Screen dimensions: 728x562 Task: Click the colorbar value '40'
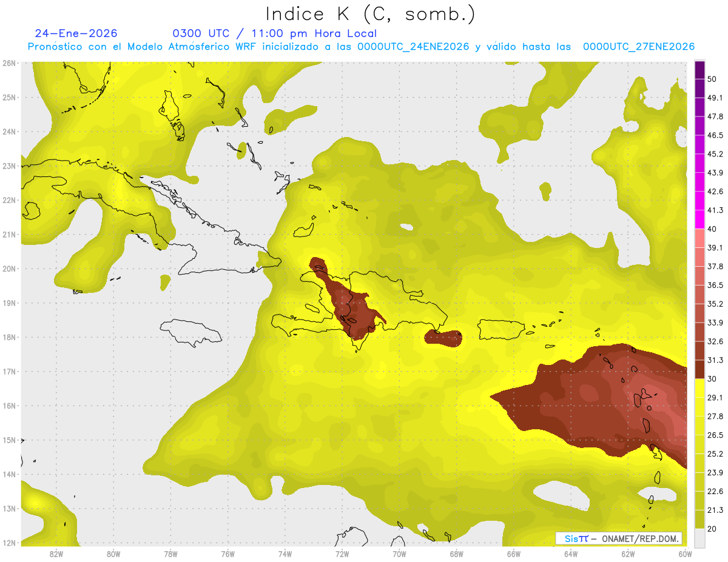tap(712, 229)
